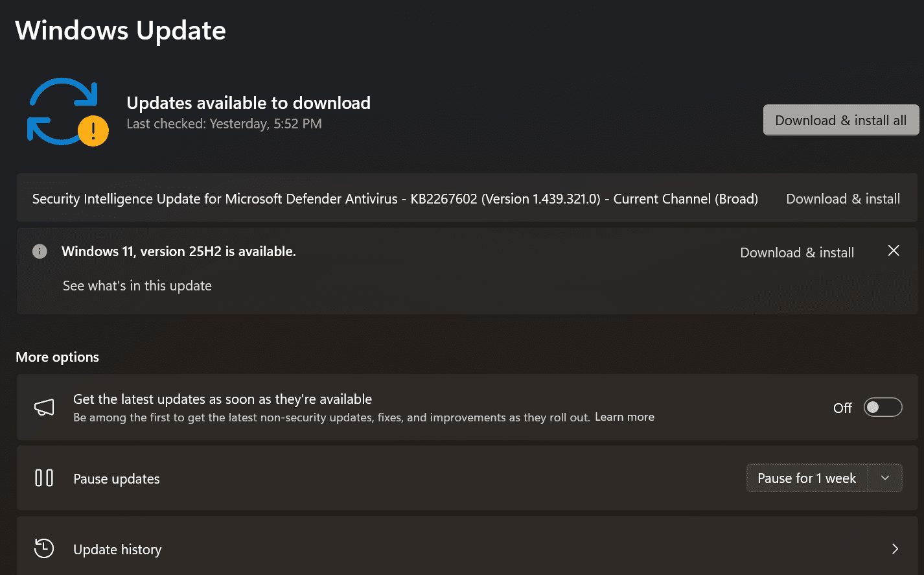Click the Learn more link
This screenshot has height=575, width=924.
point(624,417)
